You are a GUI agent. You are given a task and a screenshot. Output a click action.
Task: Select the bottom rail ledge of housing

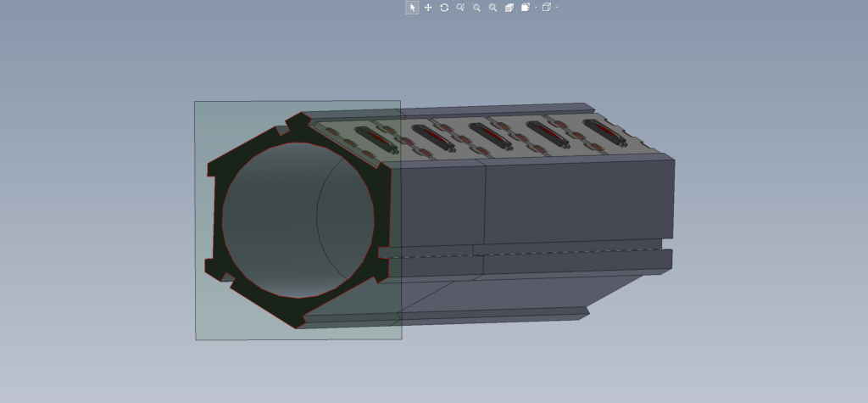(492, 315)
